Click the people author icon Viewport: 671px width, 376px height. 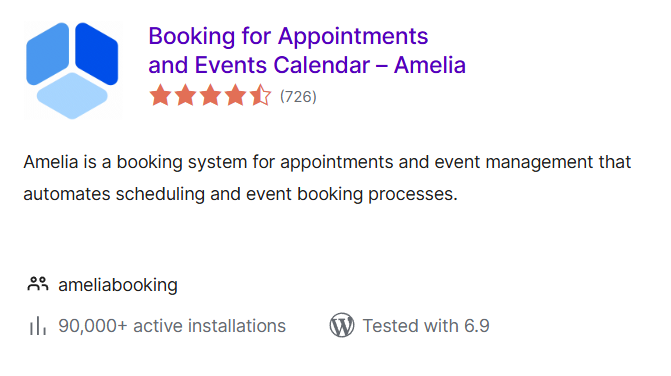click(38, 284)
